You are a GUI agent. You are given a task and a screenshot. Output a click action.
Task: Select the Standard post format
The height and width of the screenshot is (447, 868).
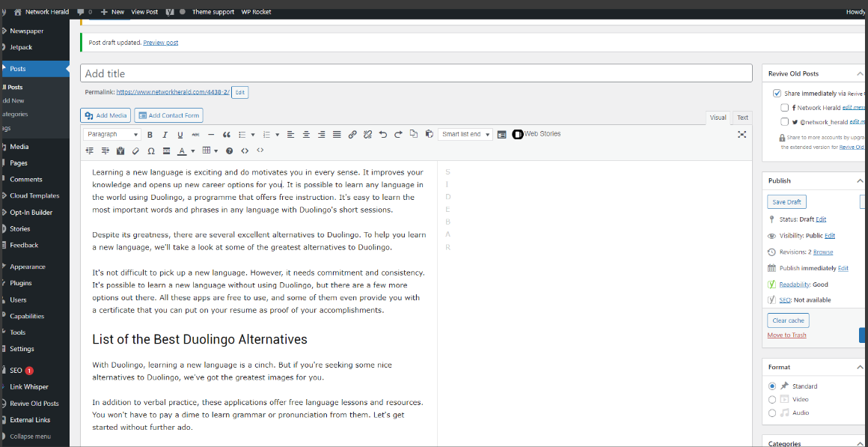tap(772, 386)
